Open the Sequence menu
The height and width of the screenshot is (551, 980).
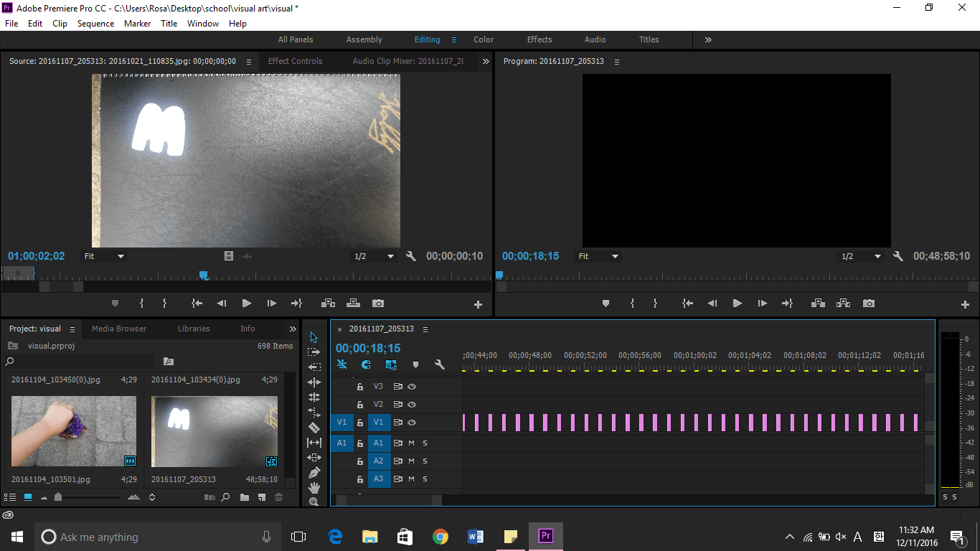[95, 23]
